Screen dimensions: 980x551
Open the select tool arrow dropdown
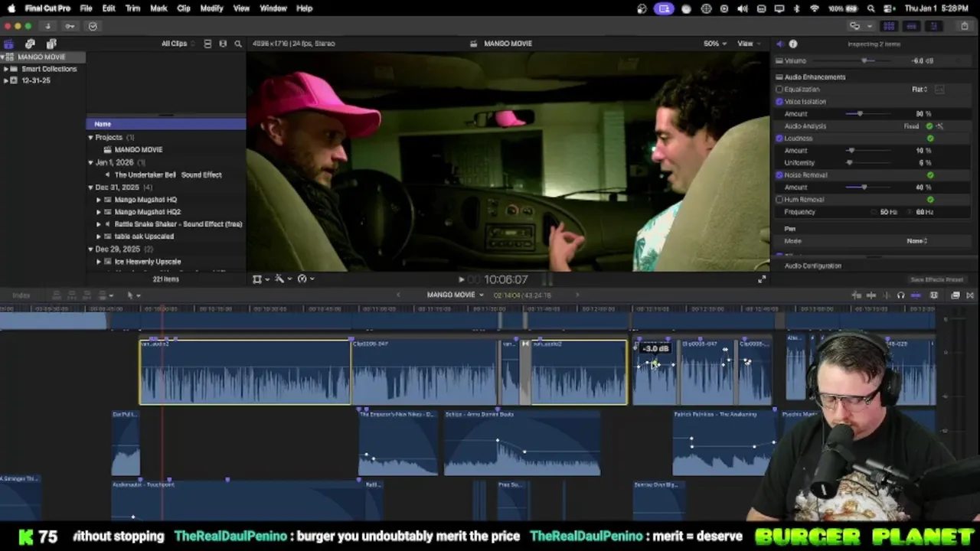(x=133, y=295)
